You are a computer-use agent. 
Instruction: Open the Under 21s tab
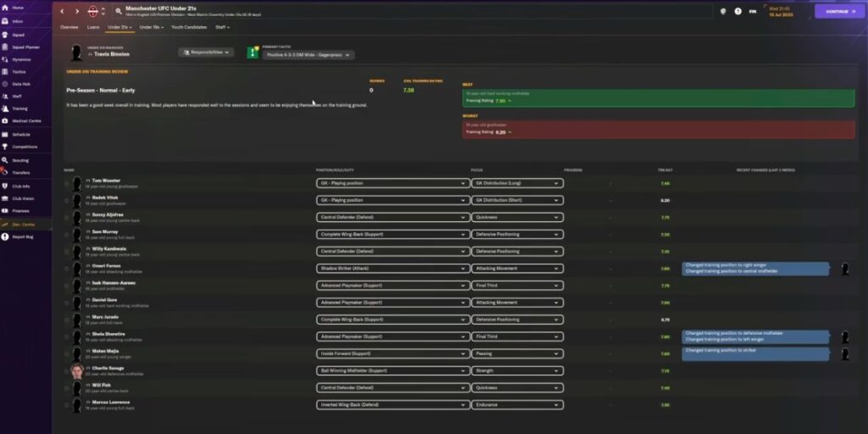pyautogui.click(x=120, y=27)
